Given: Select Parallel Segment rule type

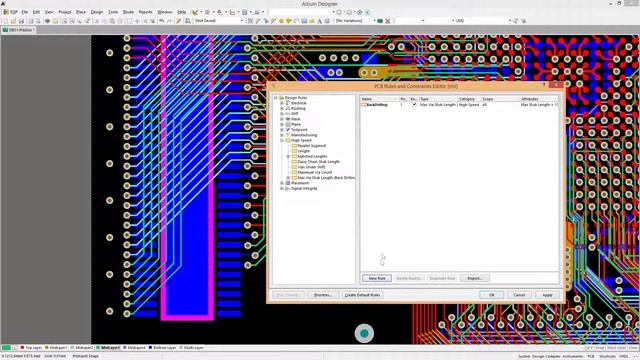Looking at the screenshot, I should pos(311,146).
